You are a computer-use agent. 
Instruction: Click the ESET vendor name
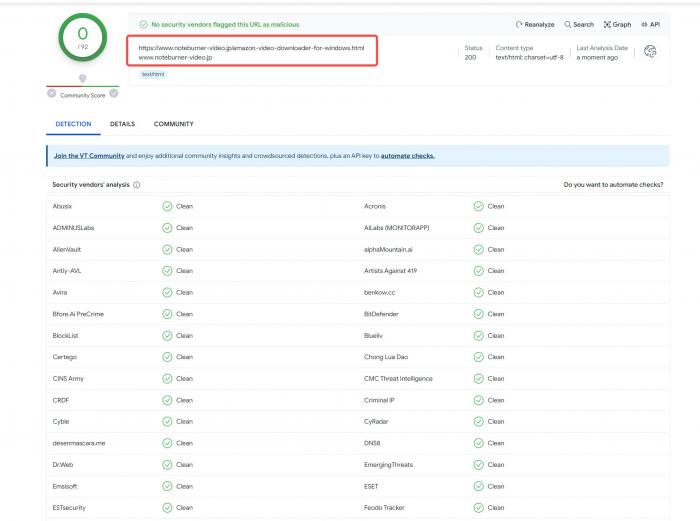(371, 487)
